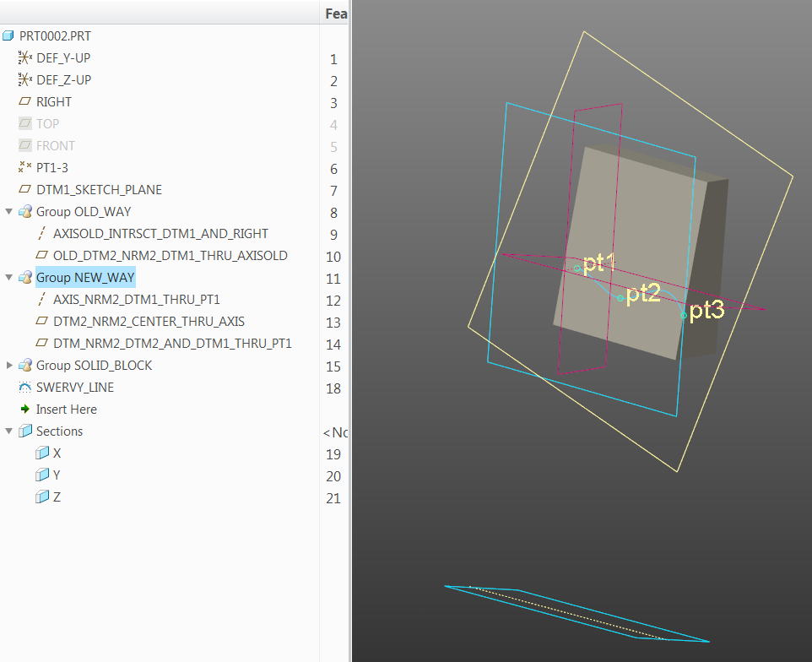Screen dimensions: 812x662
Task: Select DTM1_SKETCH_PLANE in the model tree
Action: click(x=99, y=190)
